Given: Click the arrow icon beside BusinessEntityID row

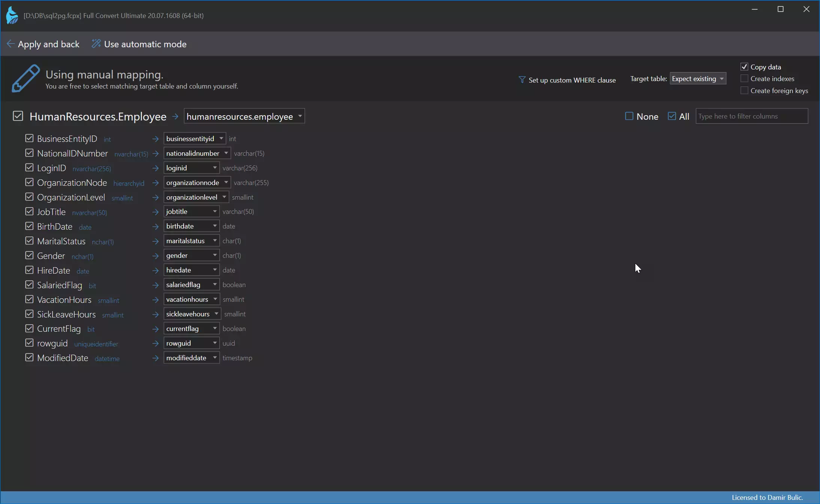Looking at the screenshot, I should tap(155, 139).
